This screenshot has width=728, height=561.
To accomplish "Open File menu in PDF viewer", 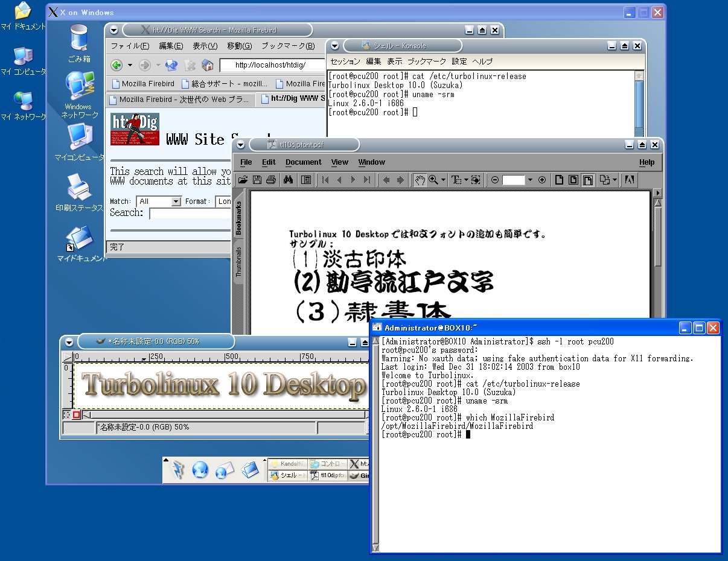I will pos(246,162).
